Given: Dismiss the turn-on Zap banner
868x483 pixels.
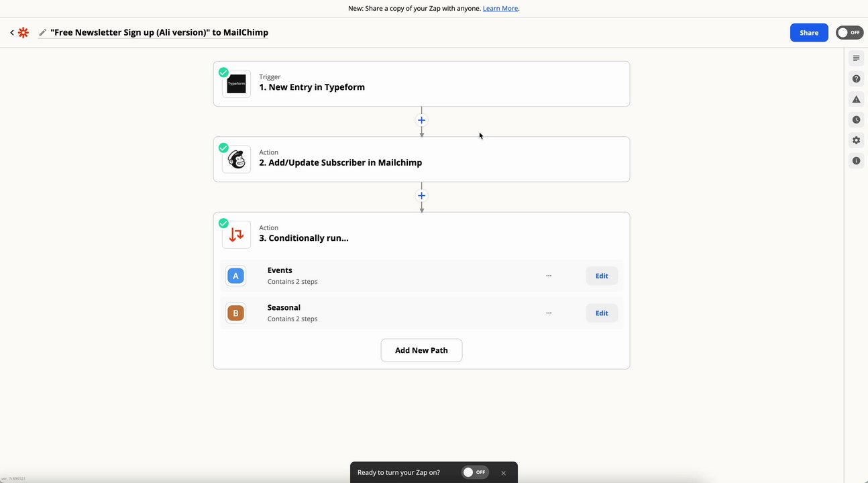Looking at the screenshot, I should click(504, 473).
